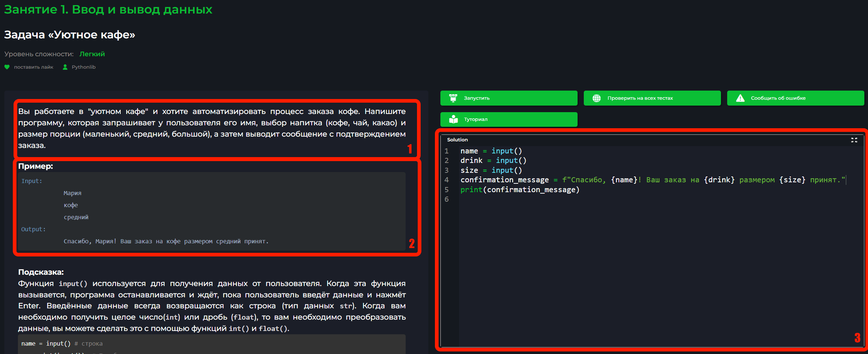The image size is (868, 354).
Task: Click the example input value Мария
Action: [72, 193]
